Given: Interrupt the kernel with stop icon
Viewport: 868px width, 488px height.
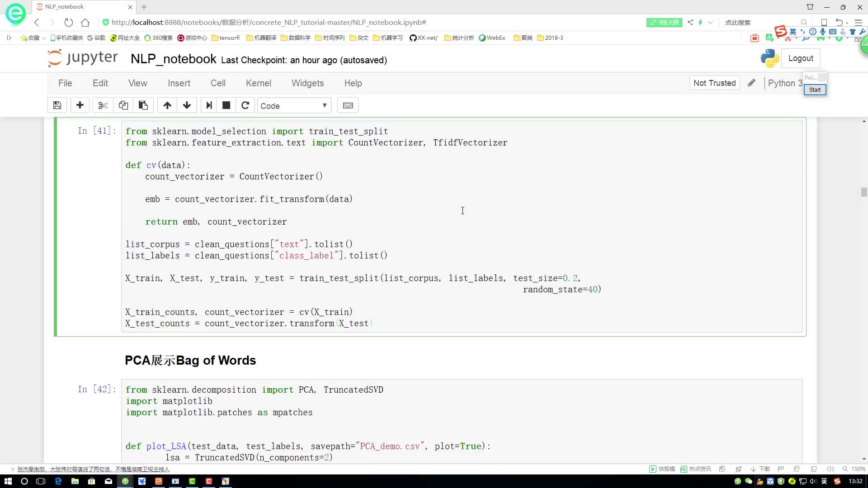Looking at the screenshot, I should [226, 105].
